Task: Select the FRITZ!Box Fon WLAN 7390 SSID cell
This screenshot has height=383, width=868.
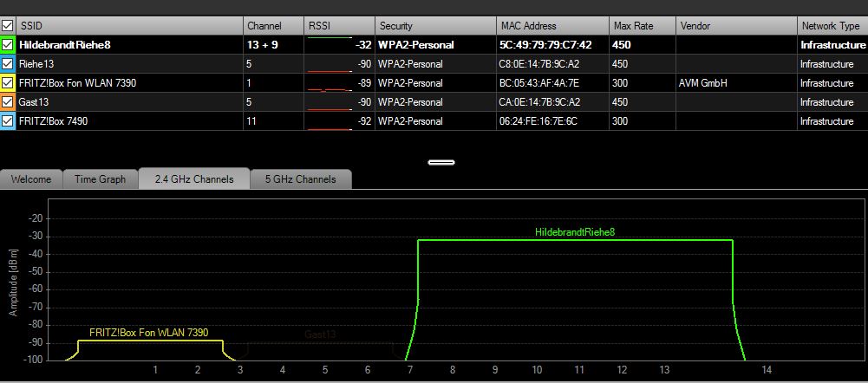Action: click(129, 83)
